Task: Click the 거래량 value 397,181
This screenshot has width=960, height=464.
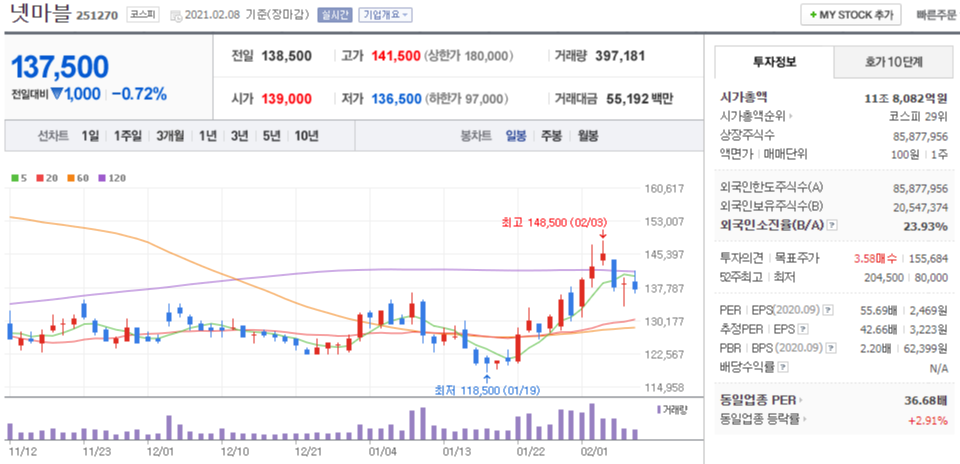Action: (x=619, y=56)
